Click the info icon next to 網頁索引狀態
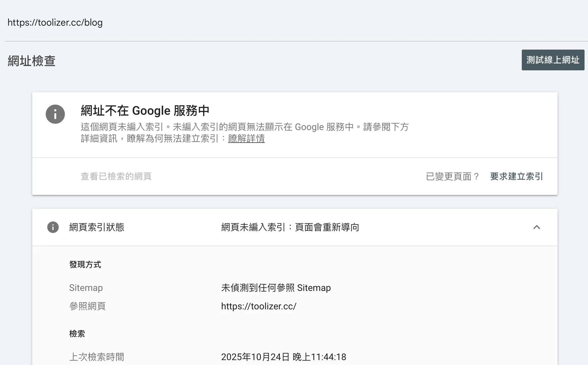588x365 pixels. [53, 227]
